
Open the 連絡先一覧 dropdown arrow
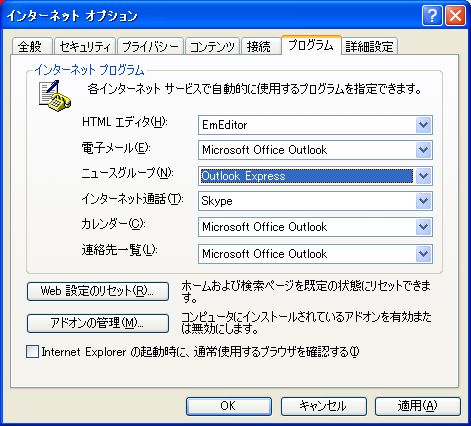(423, 254)
